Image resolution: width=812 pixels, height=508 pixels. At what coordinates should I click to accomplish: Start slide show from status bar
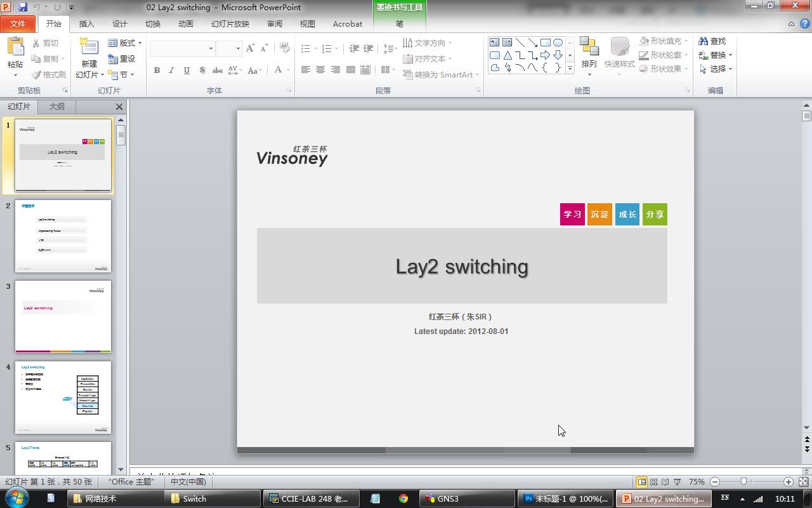677,482
